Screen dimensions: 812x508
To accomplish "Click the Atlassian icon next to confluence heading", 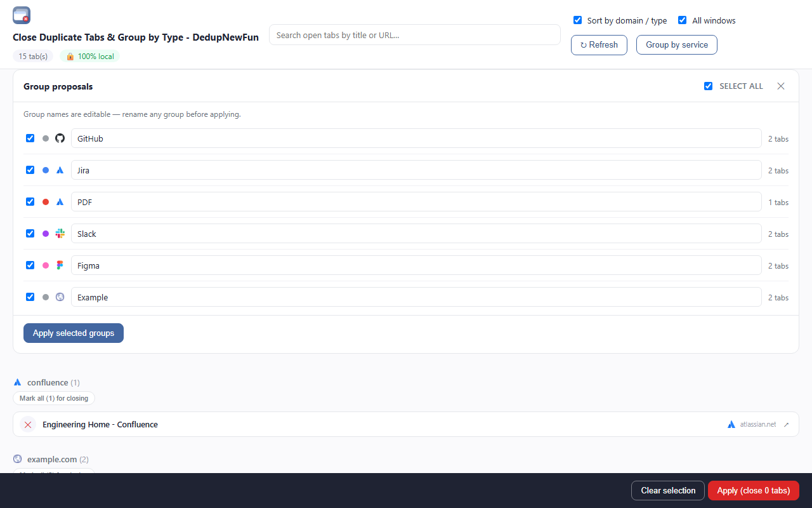I will [18, 382].
